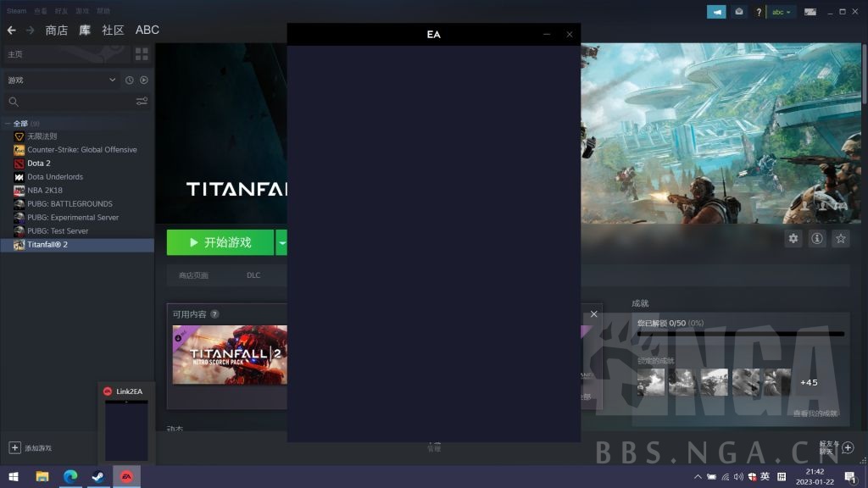Expand the 游戏 collection dropdown
The height and width of the screenshot is (488, 868).
coord(112,80)
